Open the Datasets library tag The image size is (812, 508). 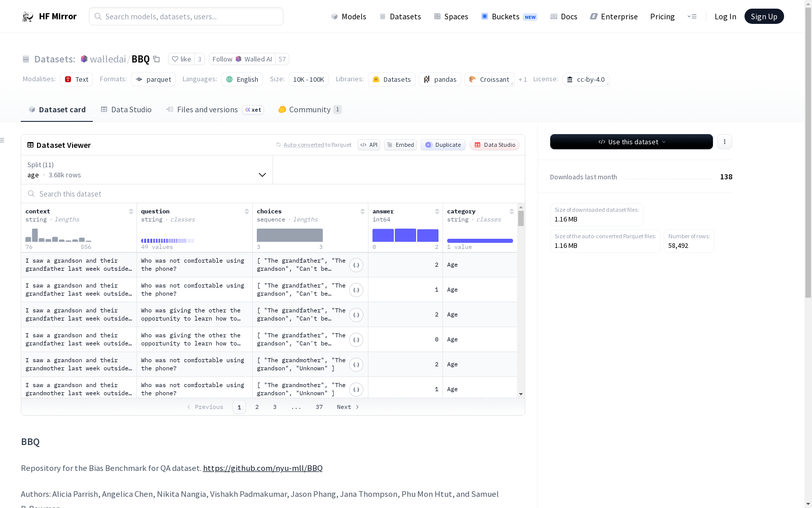pyautogui.click(x=392, y=79)
